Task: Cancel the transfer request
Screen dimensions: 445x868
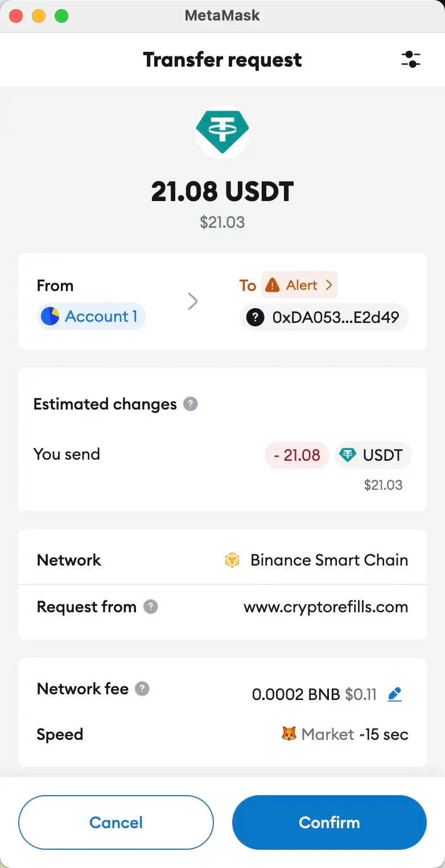Action: pos(116,822)
